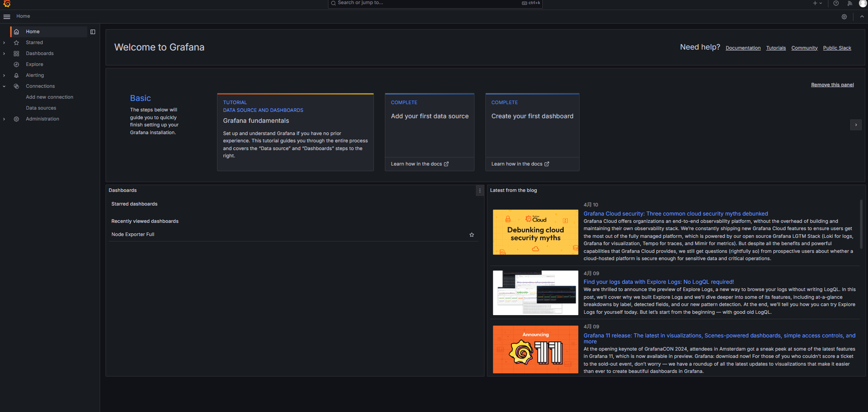Star the Node Exporter Full dashboard
The height and width of the screenshot is (412, 868).
tap(472, 235)
